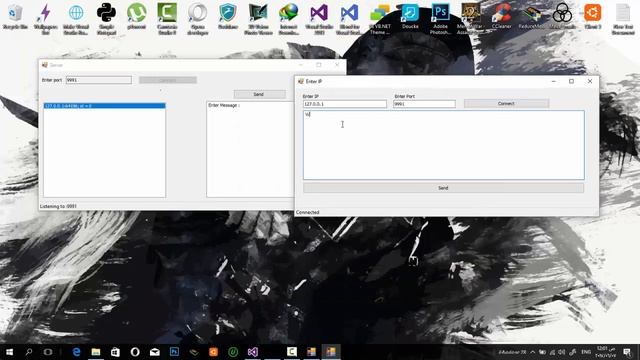The image size is (640, 360).
Task: Open taskbar search magnifier
Action: coord(29,352)
